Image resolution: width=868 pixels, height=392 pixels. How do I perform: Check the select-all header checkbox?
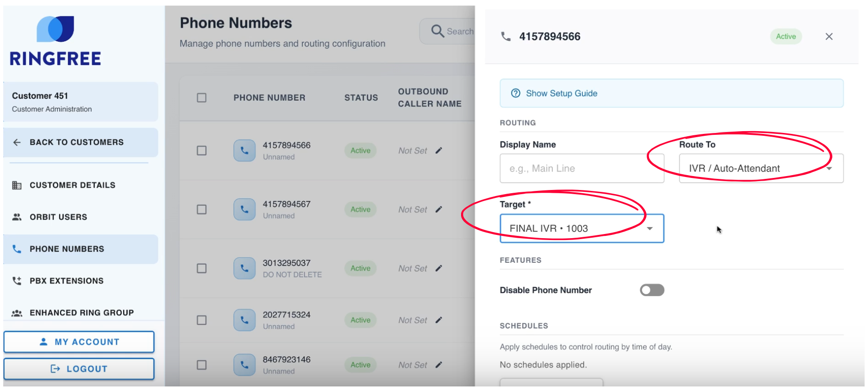coord(201,98)
